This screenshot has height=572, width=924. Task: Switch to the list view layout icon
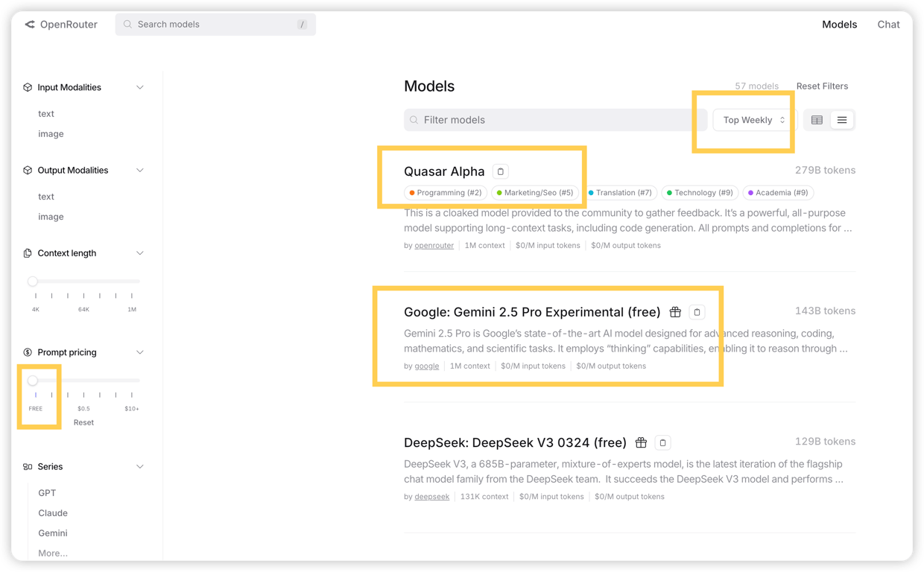pyautogui.click(x=842, y=120)
